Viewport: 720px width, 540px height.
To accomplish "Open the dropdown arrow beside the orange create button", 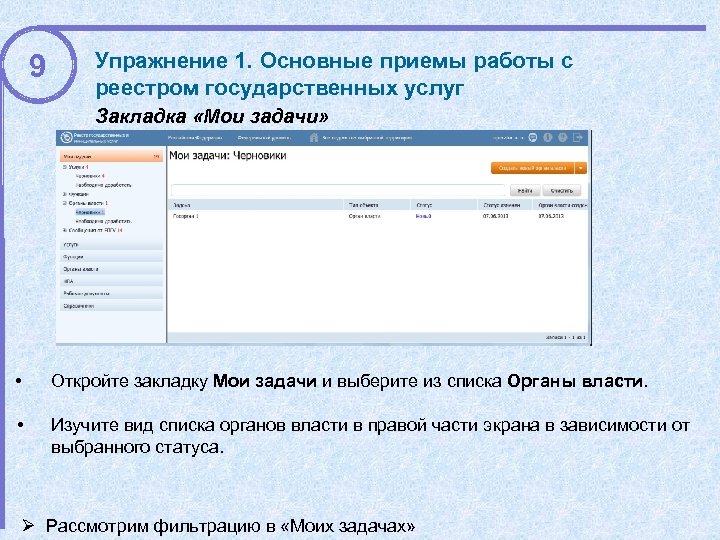I will point(581,168).
